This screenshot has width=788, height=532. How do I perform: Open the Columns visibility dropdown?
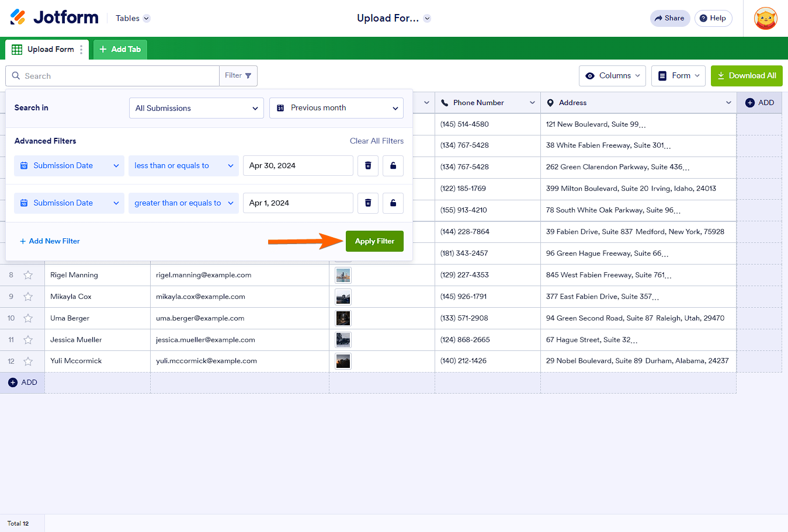point(612,76)
